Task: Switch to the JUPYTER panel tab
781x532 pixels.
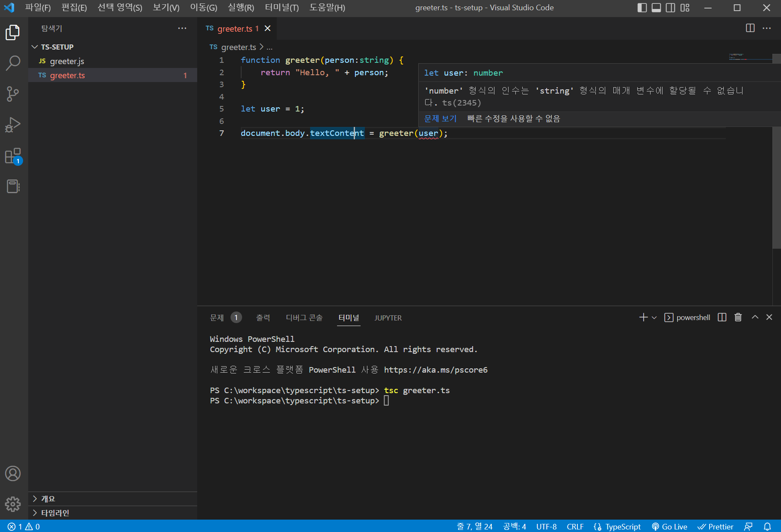Action: click(388, 318)
